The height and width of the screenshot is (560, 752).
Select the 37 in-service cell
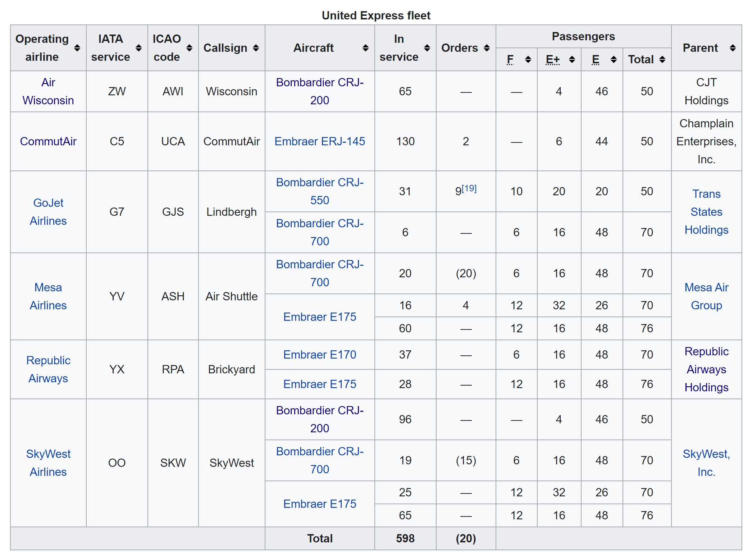(x=405, y=355)
